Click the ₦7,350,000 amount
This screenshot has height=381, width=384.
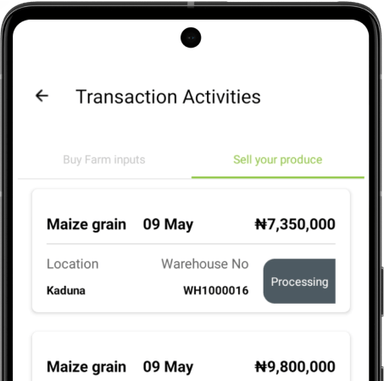[x=295, y=224]
